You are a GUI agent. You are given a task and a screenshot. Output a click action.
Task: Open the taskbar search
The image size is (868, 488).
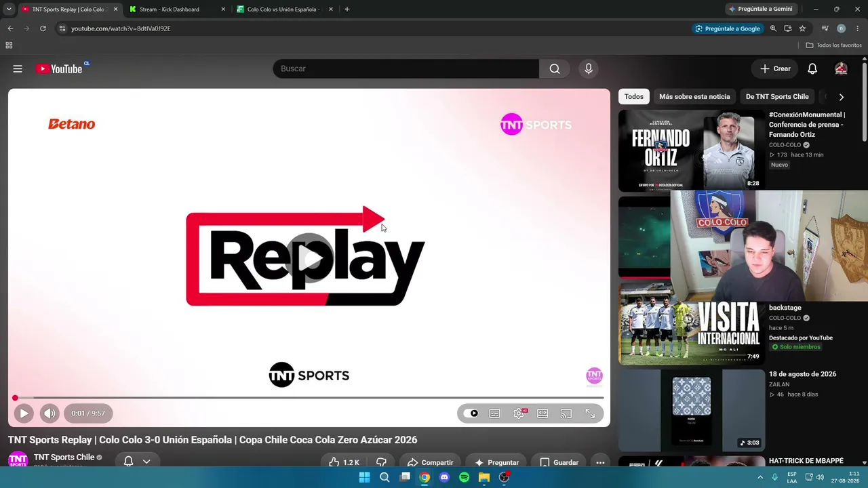pyautogui.click(x=384, y=477)
